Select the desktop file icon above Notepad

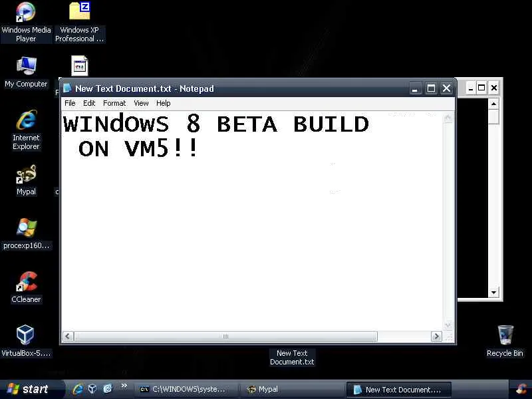point(80,66)
